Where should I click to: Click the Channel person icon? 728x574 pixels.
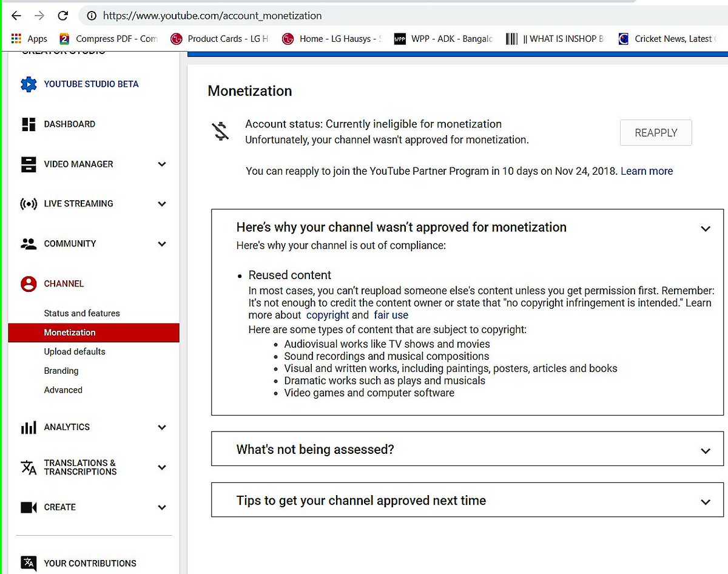click(x=29, y=284)
